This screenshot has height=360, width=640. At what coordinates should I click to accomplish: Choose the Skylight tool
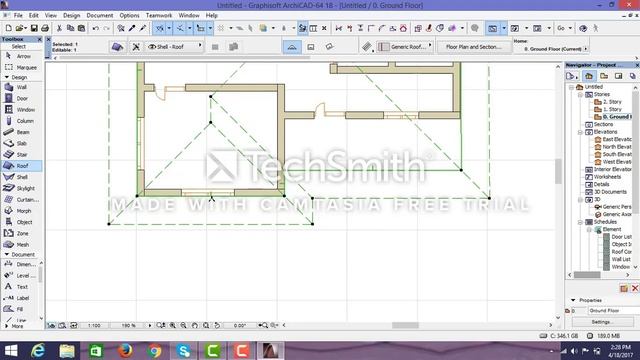pos(20,188)
